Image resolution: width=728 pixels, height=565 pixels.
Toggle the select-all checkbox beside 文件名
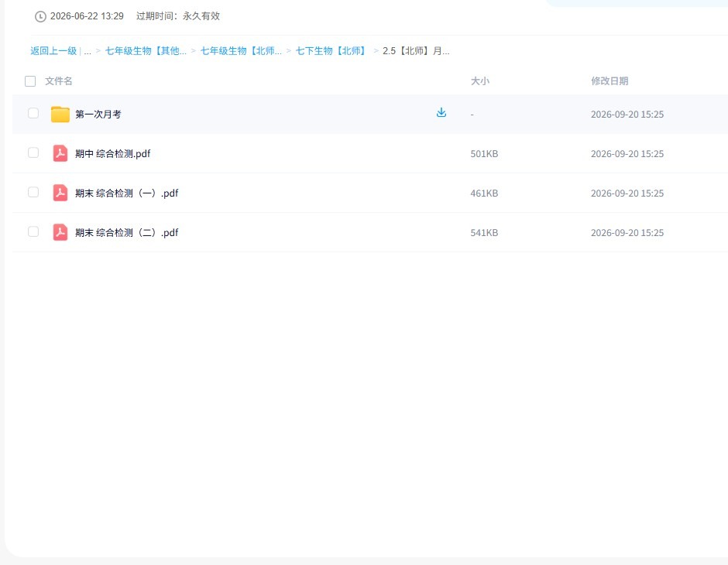pos(30,81)
